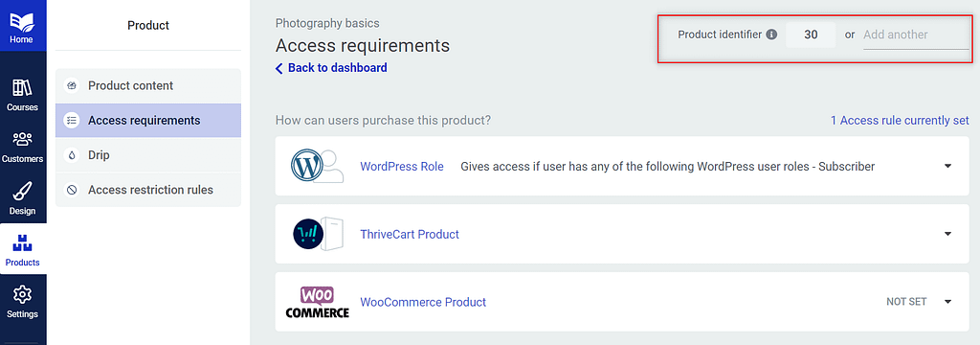Click 1 Access rule currently set link
Image resolution: width=980 pixels, height=345 pixels.
[x=900, y=120]
